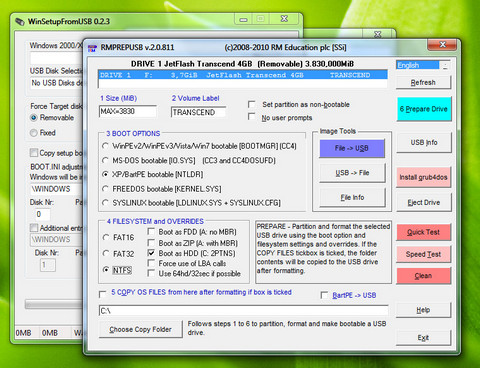Enable Boot as FDD checkbox
The image size is (480, 368).
click(151, 232)
